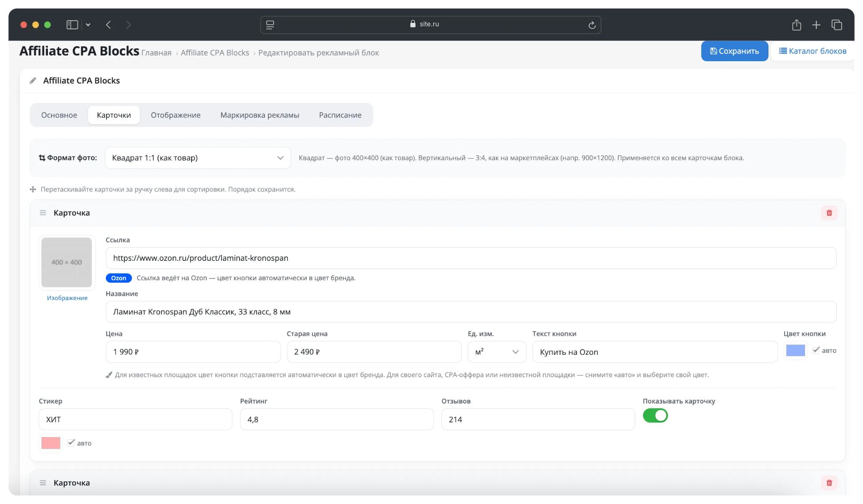The image size is (863, 504).
Task: Reload the site.ru page
Action: pyautogui.click(x=592, y=25)
